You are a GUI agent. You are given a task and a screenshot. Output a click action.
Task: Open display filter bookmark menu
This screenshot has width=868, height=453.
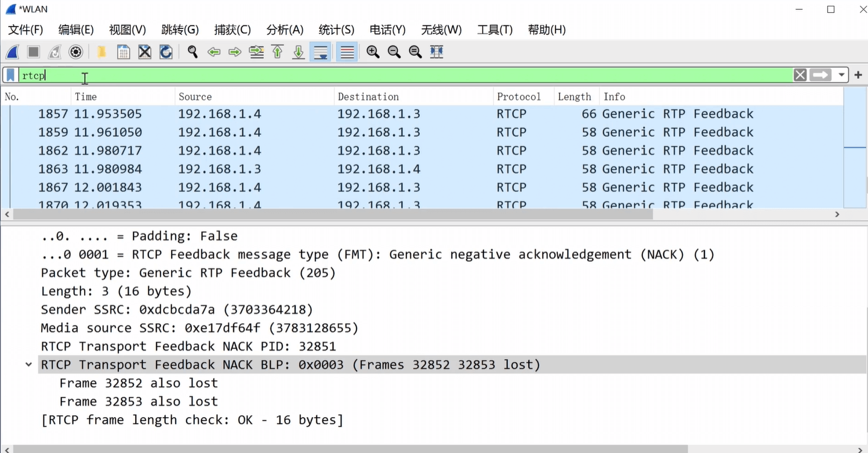pyautogui.click(x=10, y=75)
